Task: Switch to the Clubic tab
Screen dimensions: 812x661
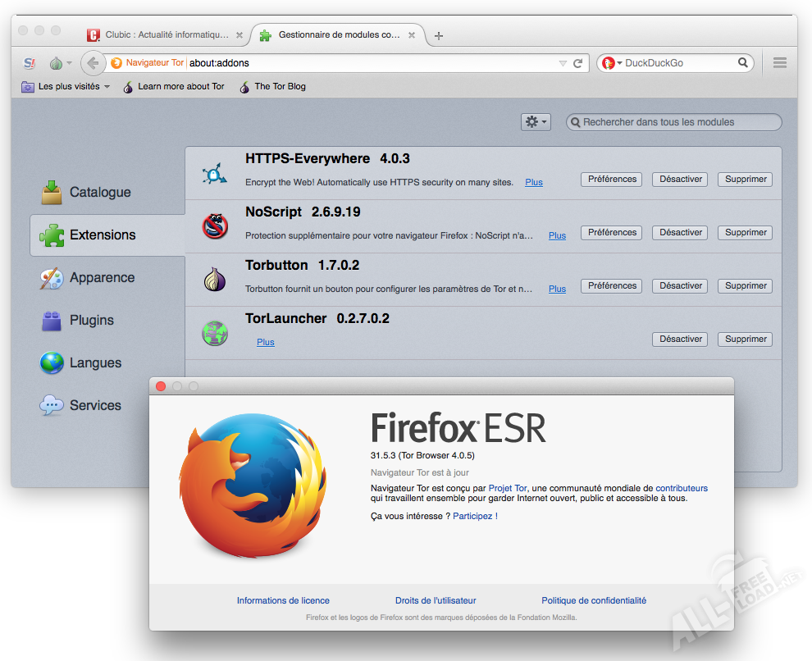Action: point(160,35)
